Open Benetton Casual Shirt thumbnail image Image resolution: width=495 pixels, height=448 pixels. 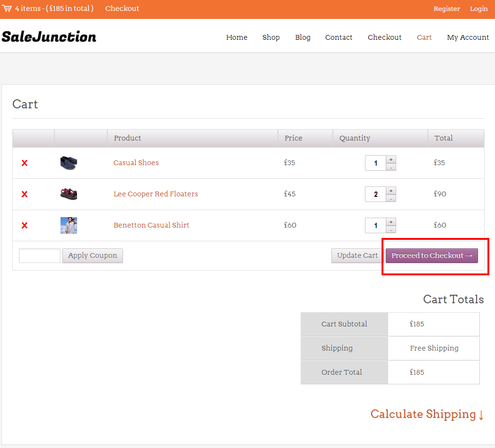pyautogui.click(x=69, y=225)
